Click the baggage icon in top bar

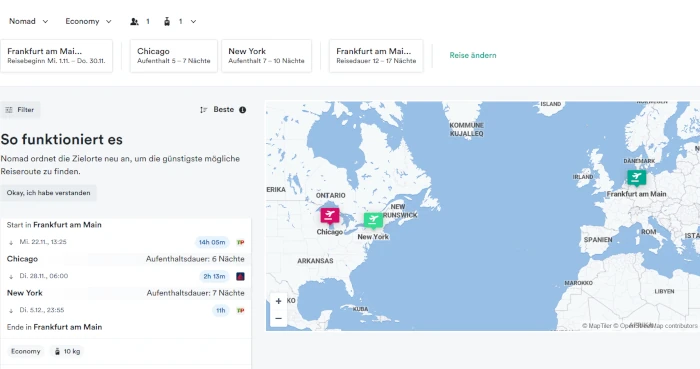(167, 21)
